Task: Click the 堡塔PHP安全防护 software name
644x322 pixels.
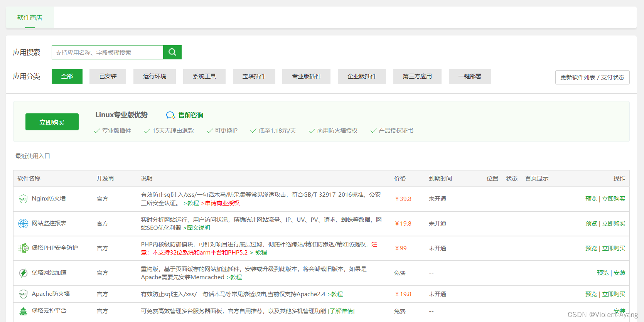Action: [55, 248]
